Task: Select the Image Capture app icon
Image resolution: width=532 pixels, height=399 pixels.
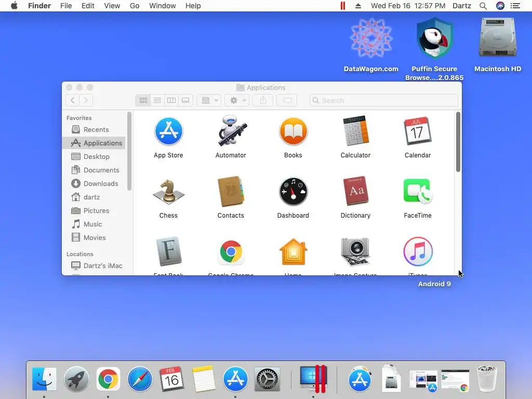Action: [355, 252]
